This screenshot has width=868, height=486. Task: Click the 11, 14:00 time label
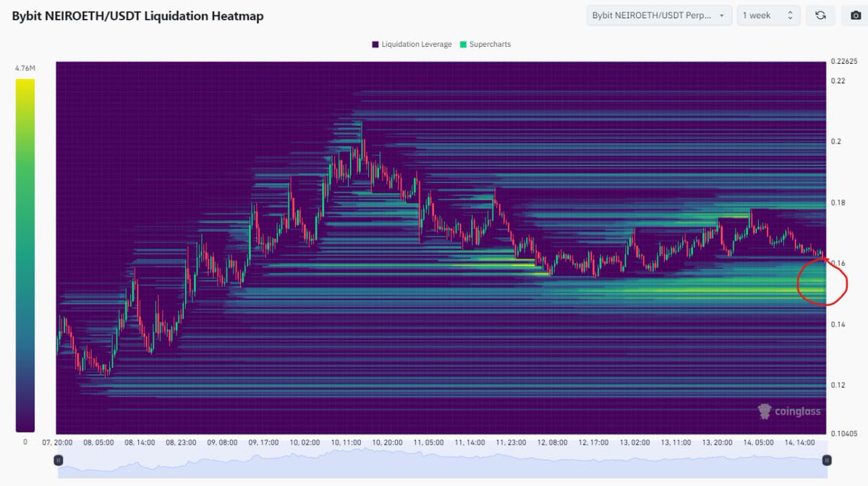tap(472, 442)
